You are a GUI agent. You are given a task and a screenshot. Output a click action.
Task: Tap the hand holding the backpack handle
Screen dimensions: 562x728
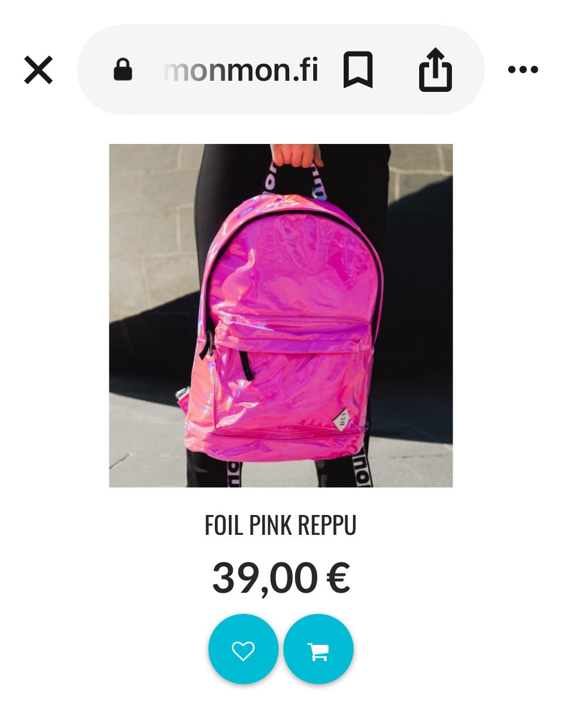point(296,154)
